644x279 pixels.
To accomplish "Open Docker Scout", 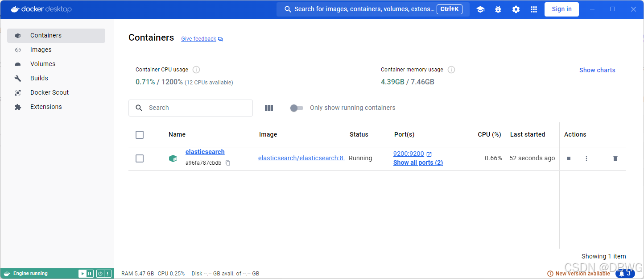I will coord(56,93).
